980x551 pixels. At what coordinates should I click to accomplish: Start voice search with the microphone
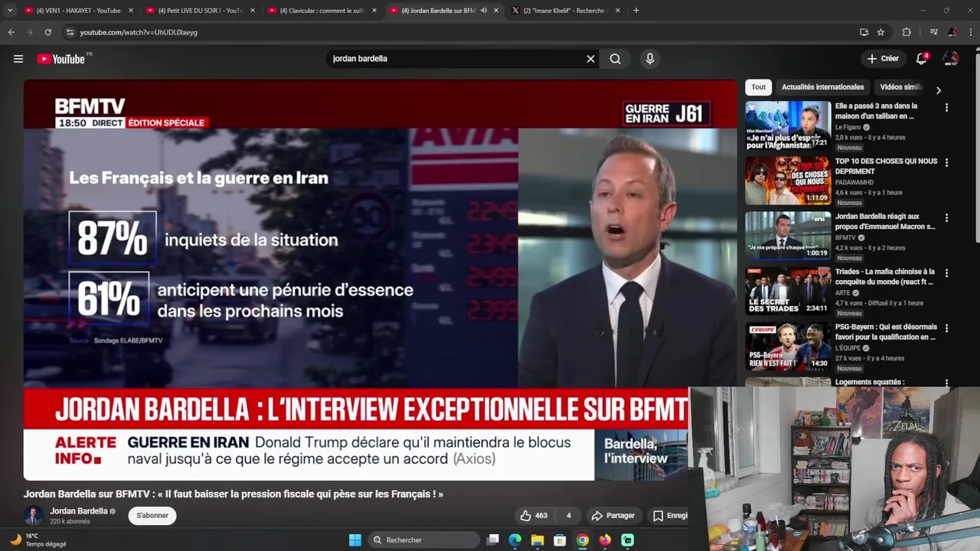(x=650, y=59)
